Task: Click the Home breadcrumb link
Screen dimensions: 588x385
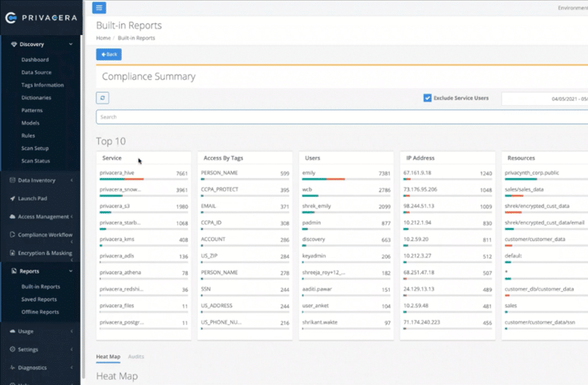Action: pos(103,38)
